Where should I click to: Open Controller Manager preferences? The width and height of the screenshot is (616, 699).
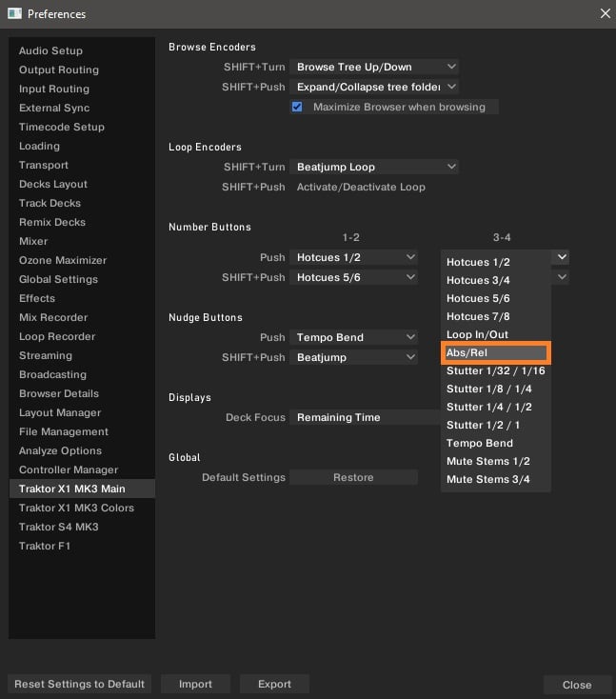82,469
